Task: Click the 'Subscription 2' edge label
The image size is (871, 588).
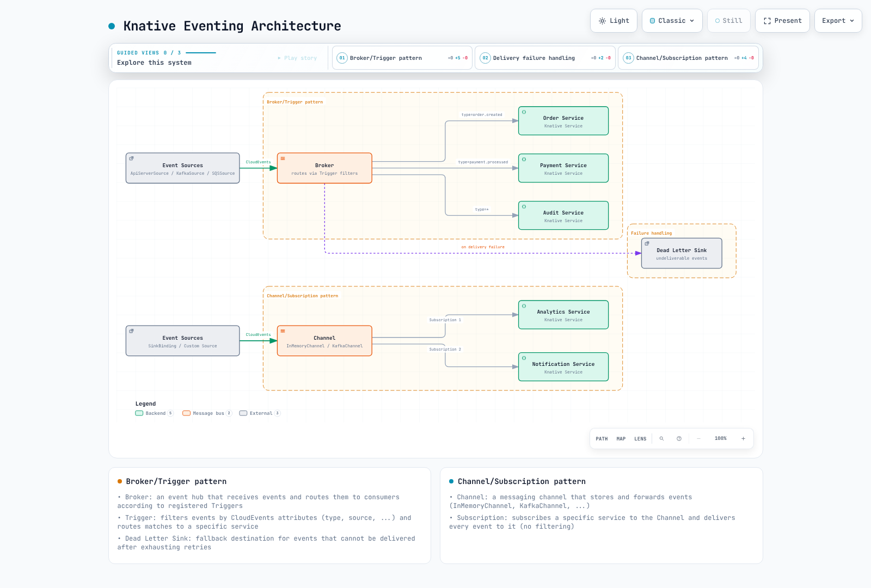Action: pyautogui.click(x=445, y=350)
